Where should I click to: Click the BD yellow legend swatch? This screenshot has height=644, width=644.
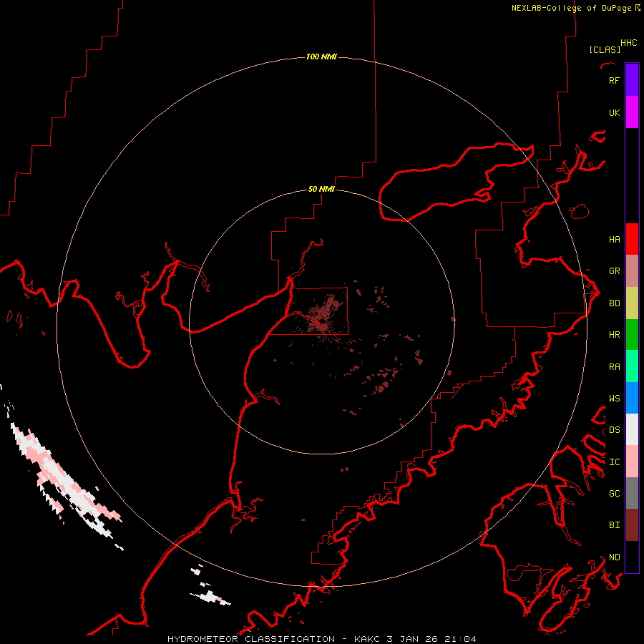(x=632, y=303)
